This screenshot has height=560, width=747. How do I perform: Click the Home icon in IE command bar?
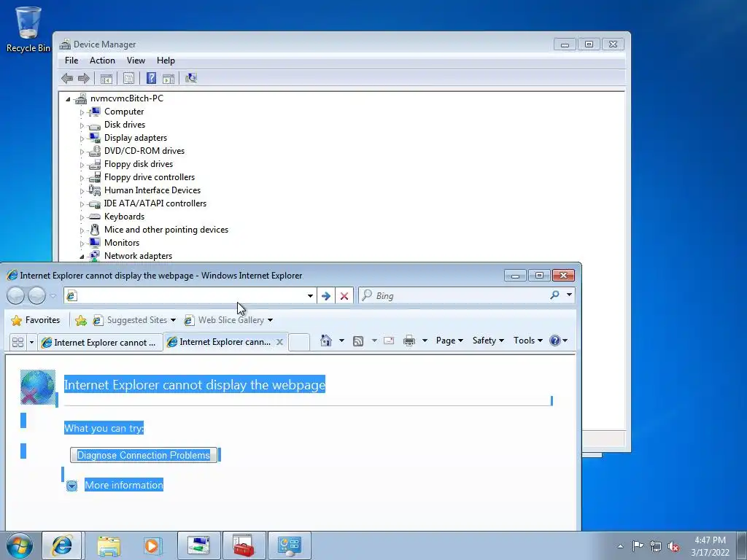(326, 341)
